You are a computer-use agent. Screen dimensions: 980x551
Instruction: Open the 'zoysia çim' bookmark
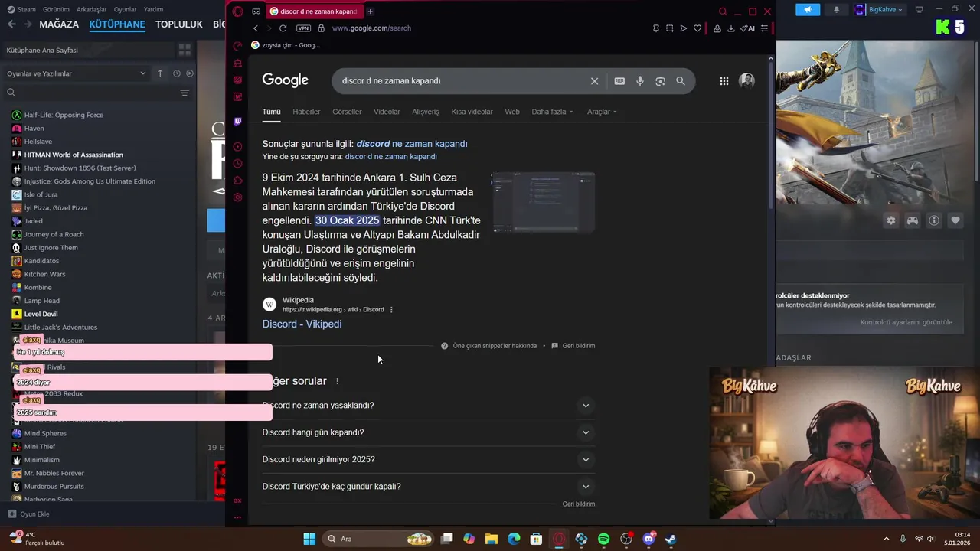point(286,45)
